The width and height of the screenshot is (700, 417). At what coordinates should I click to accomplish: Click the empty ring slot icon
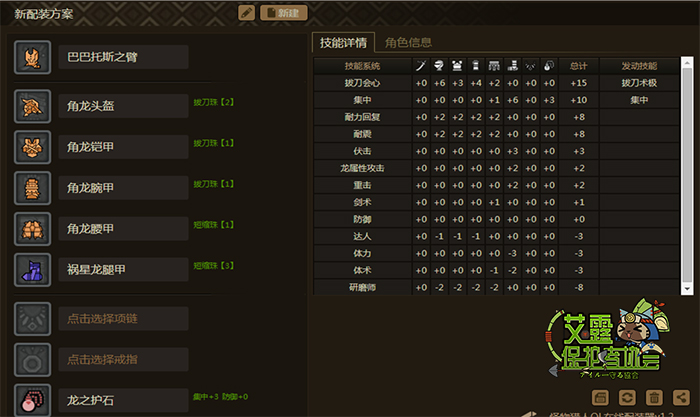pos(33,360)
